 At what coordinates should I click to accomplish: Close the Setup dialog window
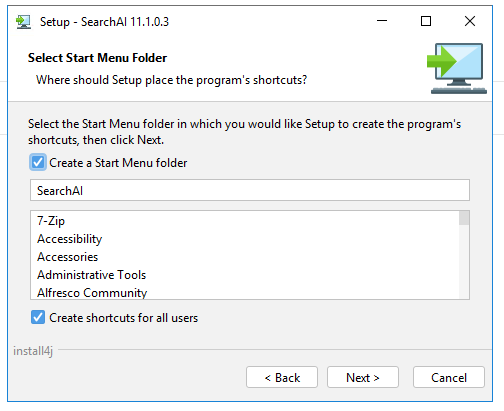470,21
